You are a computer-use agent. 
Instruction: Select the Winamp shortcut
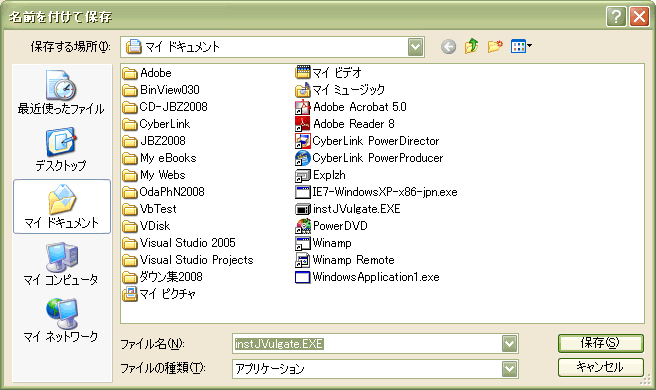coord(323,243)
